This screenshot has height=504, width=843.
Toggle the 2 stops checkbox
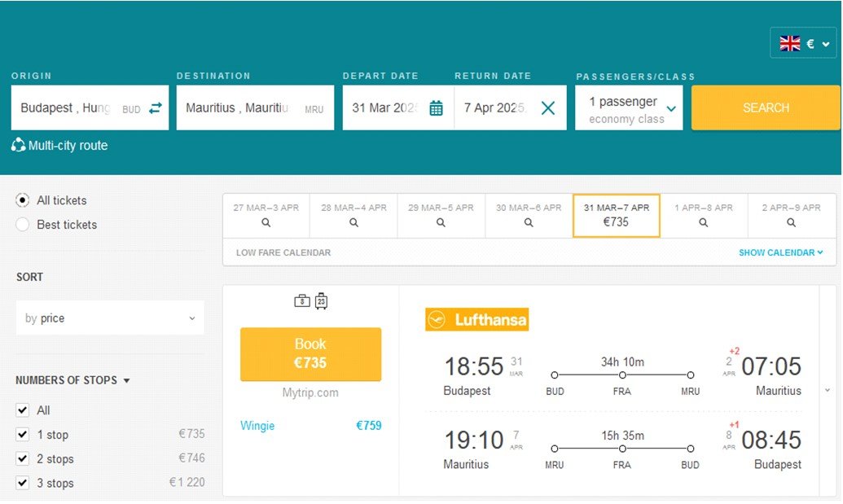23,458
